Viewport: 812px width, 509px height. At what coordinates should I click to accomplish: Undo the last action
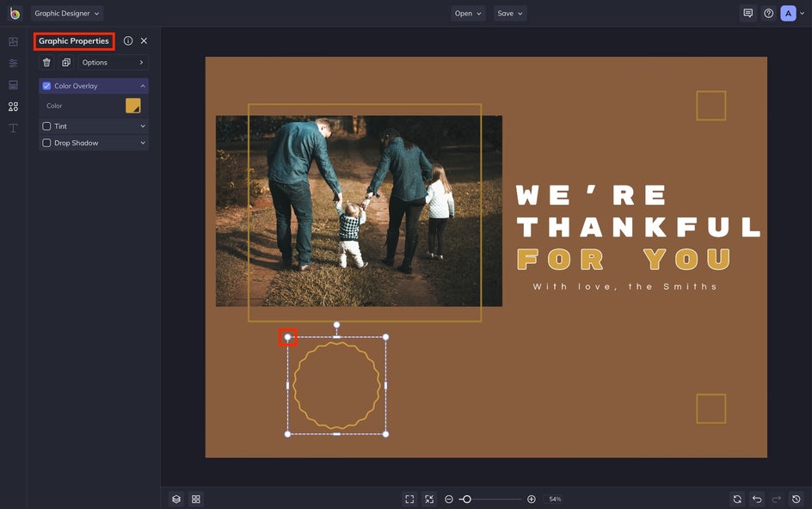[757, 500]
